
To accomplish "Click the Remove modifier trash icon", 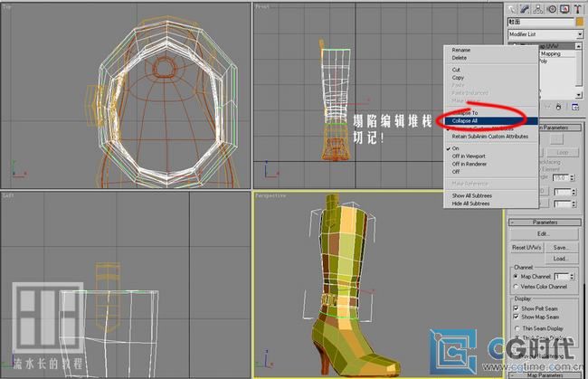I will (x=558, y=107).
